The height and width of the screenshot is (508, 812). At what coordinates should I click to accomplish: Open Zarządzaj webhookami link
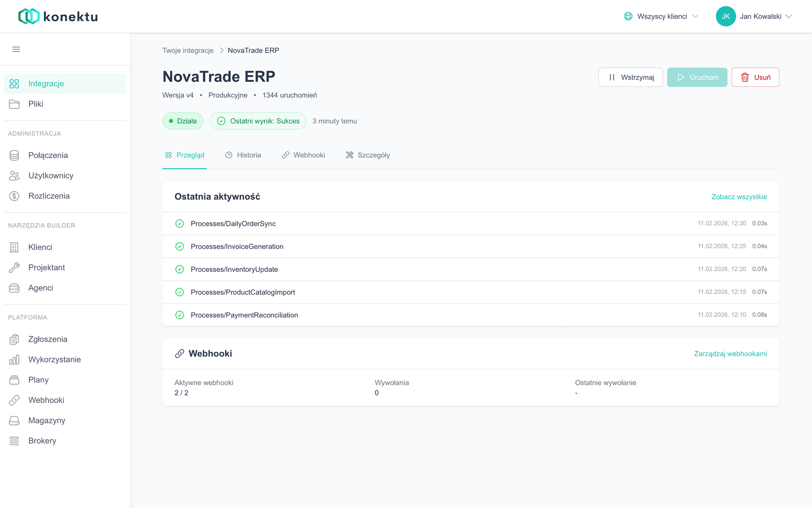coord(730,353)
